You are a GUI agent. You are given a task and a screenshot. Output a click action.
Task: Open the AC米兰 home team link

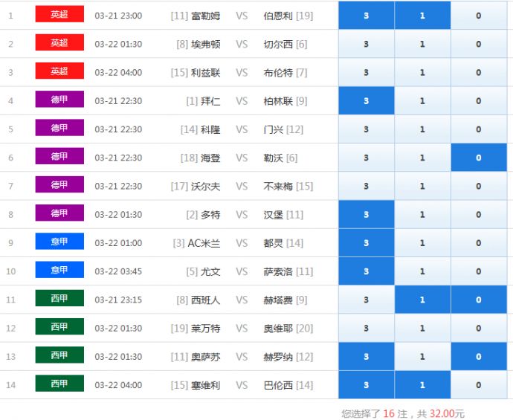point(204,243)
